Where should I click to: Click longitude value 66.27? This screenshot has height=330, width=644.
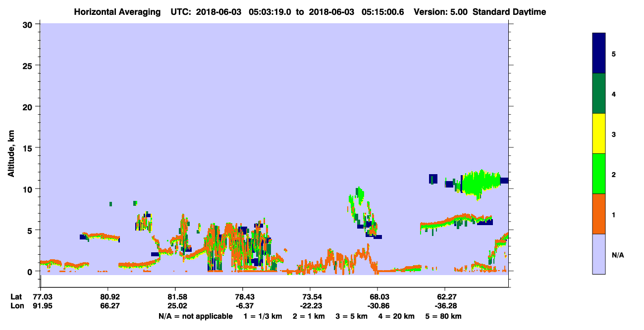[x=110, y=306]
